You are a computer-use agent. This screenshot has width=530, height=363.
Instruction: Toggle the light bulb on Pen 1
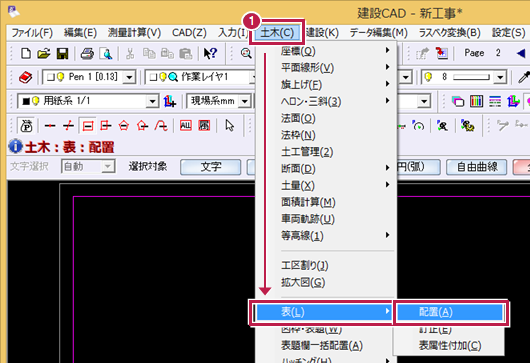pyautogui.click(x=61, y=77)
